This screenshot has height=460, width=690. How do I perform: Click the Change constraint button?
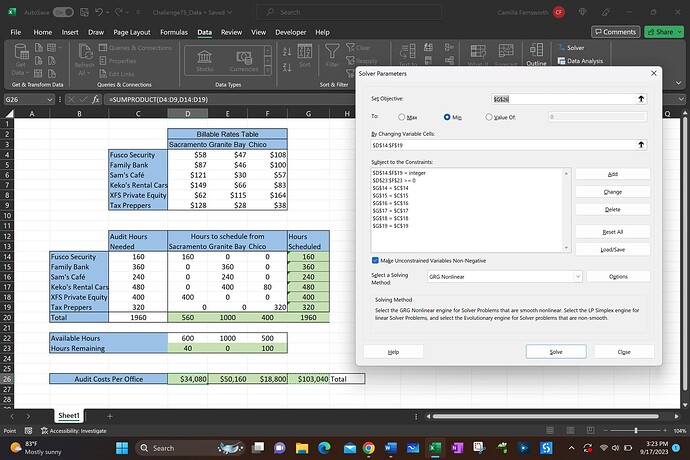coord(613,192)
